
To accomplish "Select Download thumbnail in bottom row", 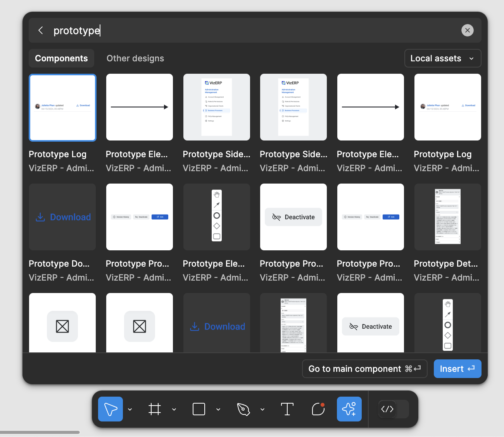I will point(217,323).
